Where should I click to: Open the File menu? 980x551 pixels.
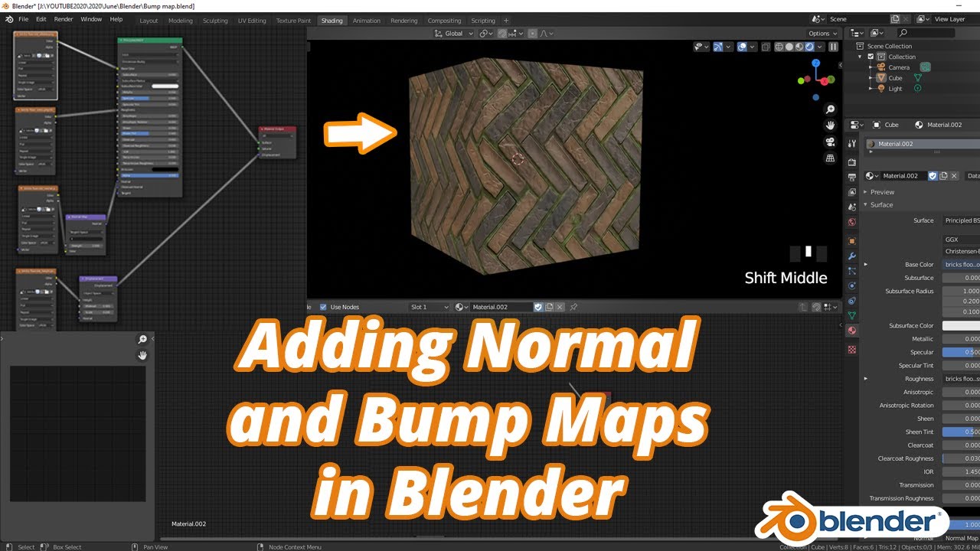23,18
